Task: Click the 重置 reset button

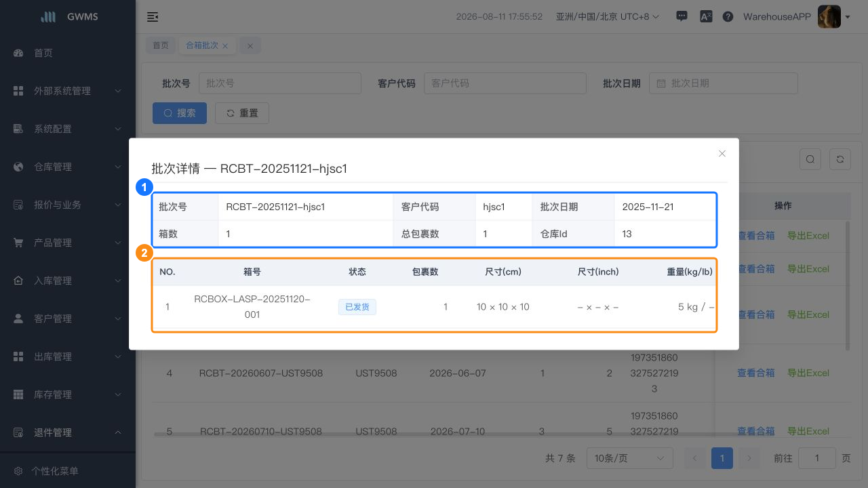Action: pos(242,113)
